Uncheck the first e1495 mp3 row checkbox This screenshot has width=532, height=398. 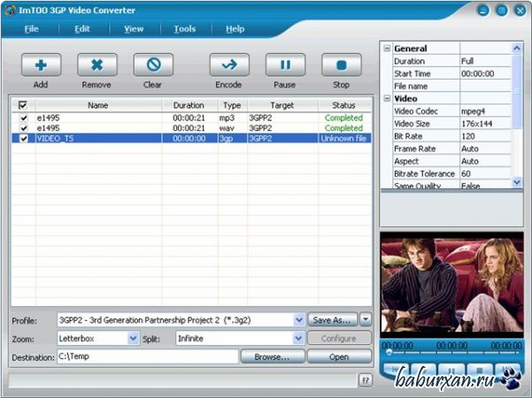coord(24,118)
